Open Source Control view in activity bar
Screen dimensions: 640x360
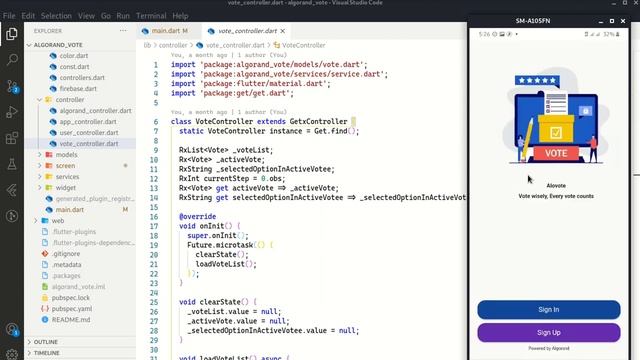click(12, 86)
